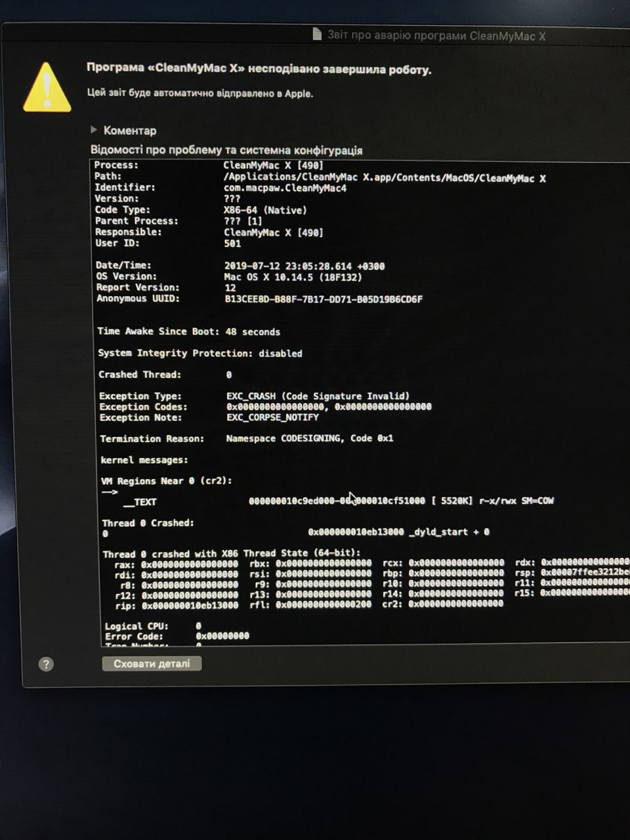Click identifier 'com.macpaw.CleanMyMac4'

(285, 188)
